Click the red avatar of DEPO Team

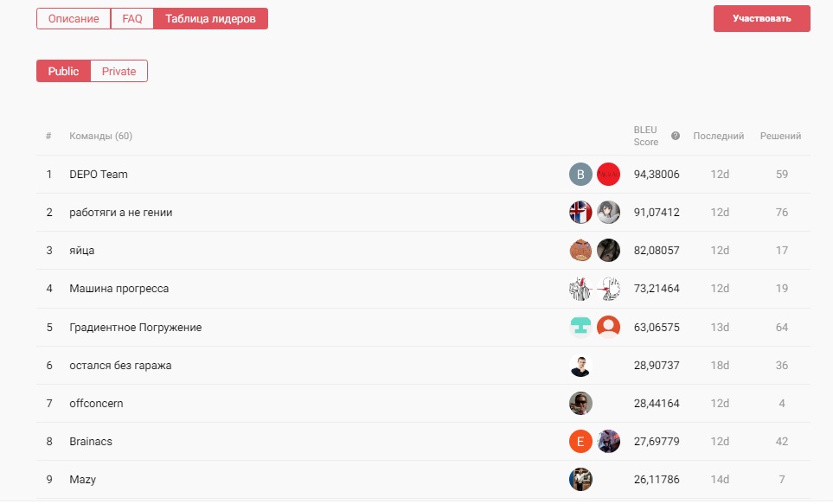tap(608, 174)
